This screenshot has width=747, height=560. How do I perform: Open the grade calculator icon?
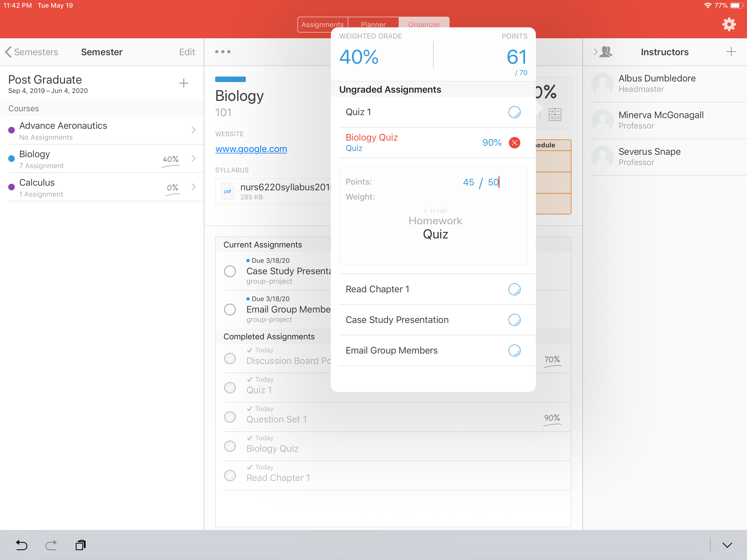555,115
